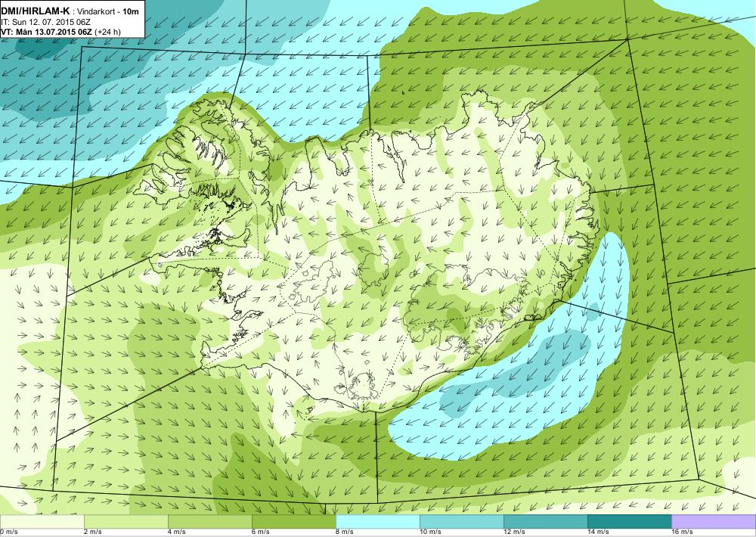756x537 pixels.
Task: Click the "12 m/s" legend label
Action: pos(514,532)
